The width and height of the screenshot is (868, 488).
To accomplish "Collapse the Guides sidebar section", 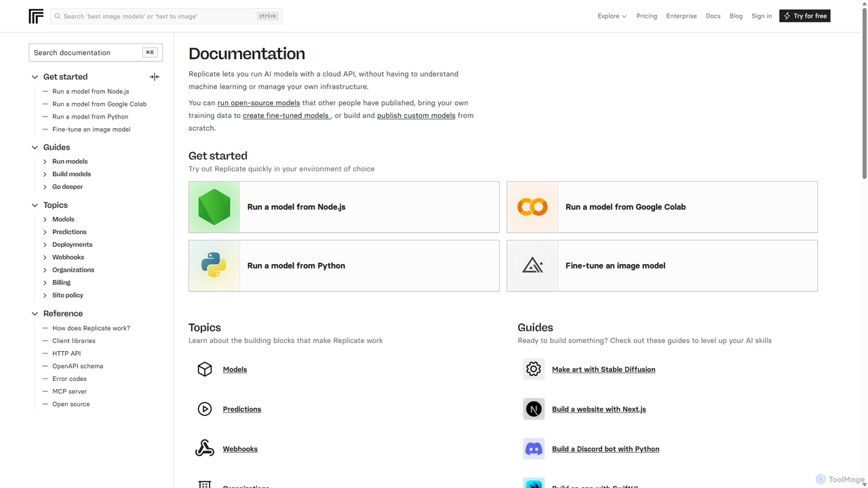I will pyautogui.click(x=35, y=147).
